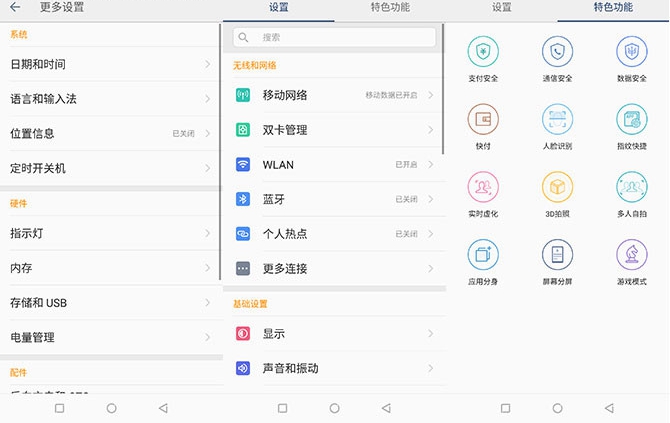The image size is (670, 423).
Task: Tap 已关闭 status on 个人热点 row
Action: click(406, 234)
